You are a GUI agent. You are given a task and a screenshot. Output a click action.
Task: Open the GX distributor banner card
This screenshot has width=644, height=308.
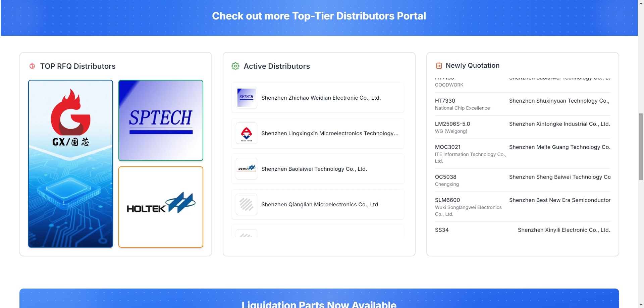pyautogui.click(x=70, y=164)
